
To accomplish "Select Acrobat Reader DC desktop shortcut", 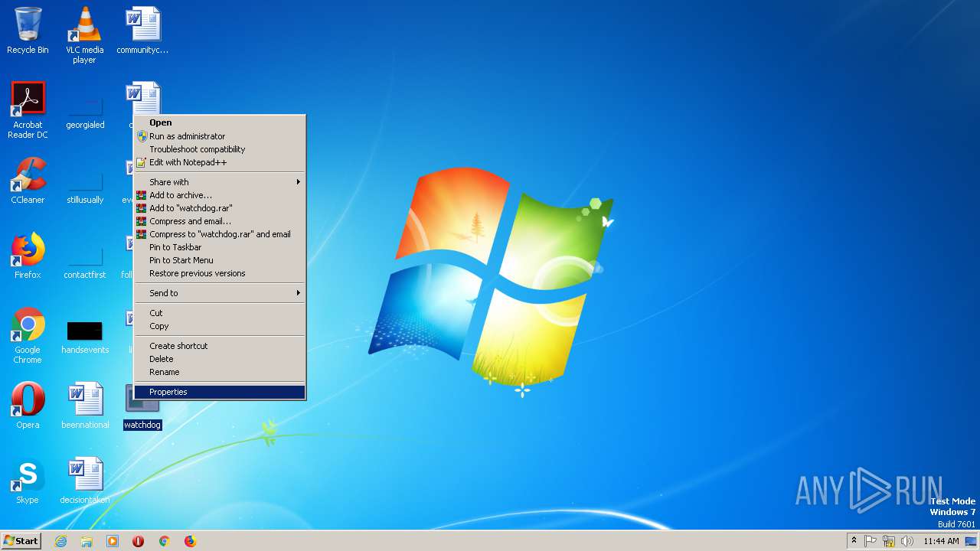I will tap(28, 110).
